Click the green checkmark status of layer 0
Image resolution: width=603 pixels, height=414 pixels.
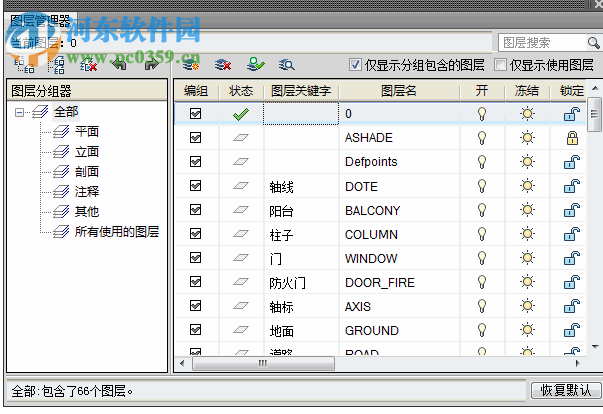(241, 114)
